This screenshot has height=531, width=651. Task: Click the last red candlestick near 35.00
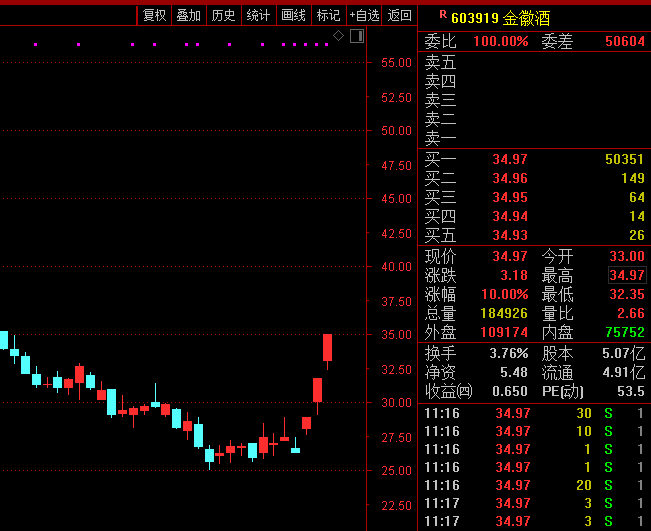point(328,347)
